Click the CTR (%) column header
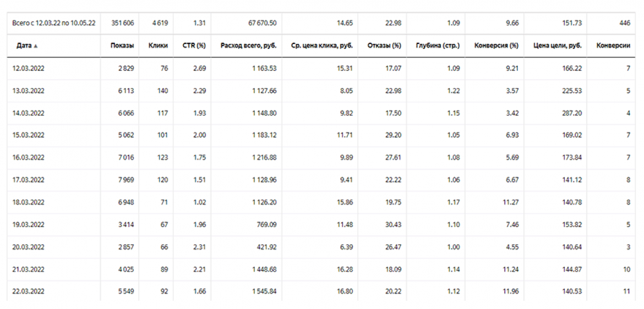Screen dimensions: 644x309 [x=194, y=46]
